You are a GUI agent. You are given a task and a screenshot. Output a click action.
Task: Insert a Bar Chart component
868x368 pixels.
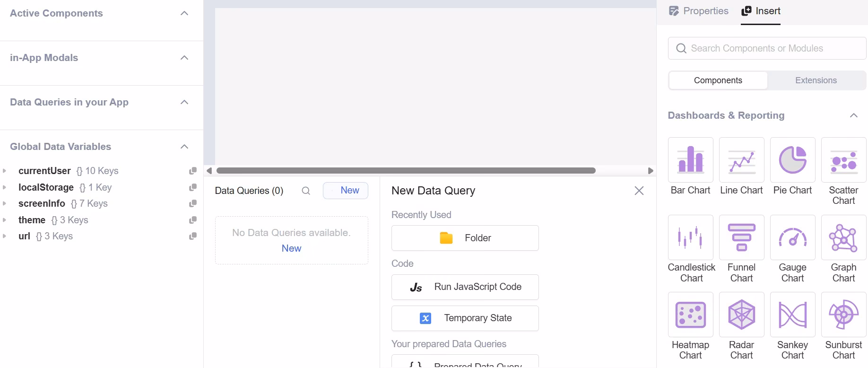(690, 160)
